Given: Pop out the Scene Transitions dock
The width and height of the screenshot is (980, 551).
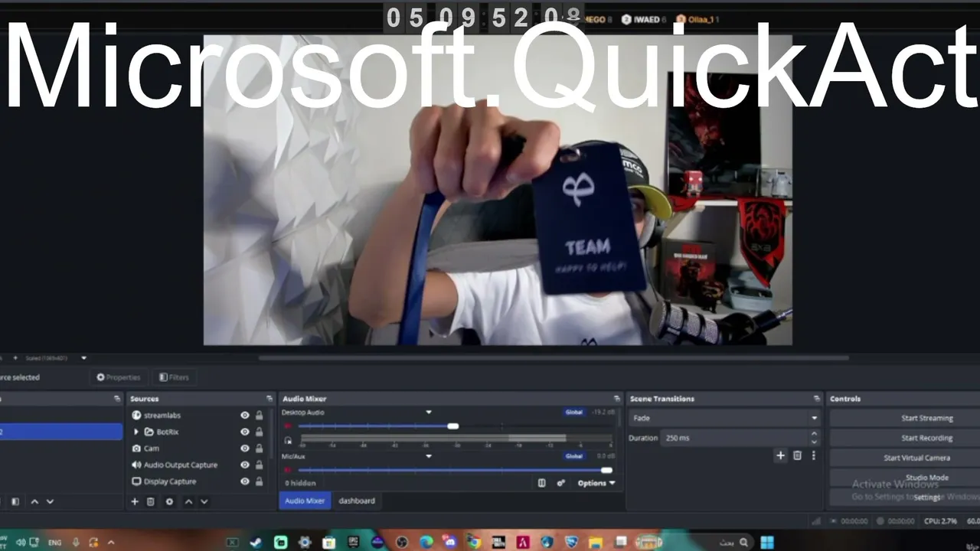Looking at the screenshot, I should click(817, 399).
